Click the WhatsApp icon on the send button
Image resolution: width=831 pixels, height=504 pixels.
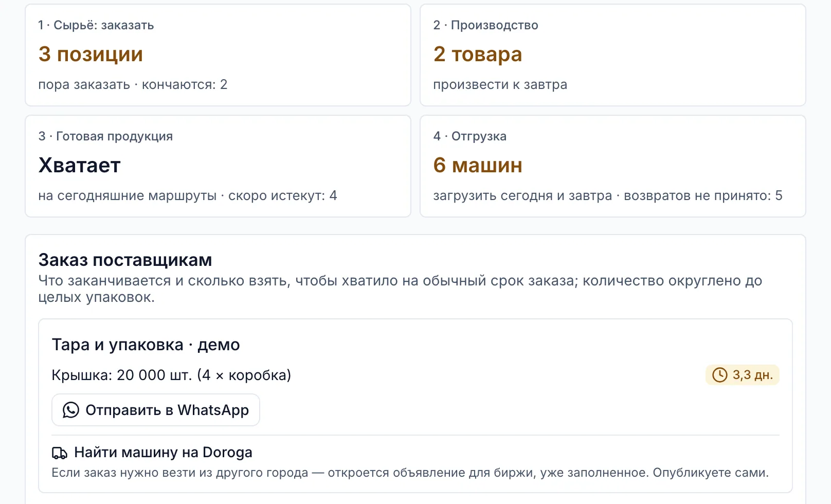point(71,410)
